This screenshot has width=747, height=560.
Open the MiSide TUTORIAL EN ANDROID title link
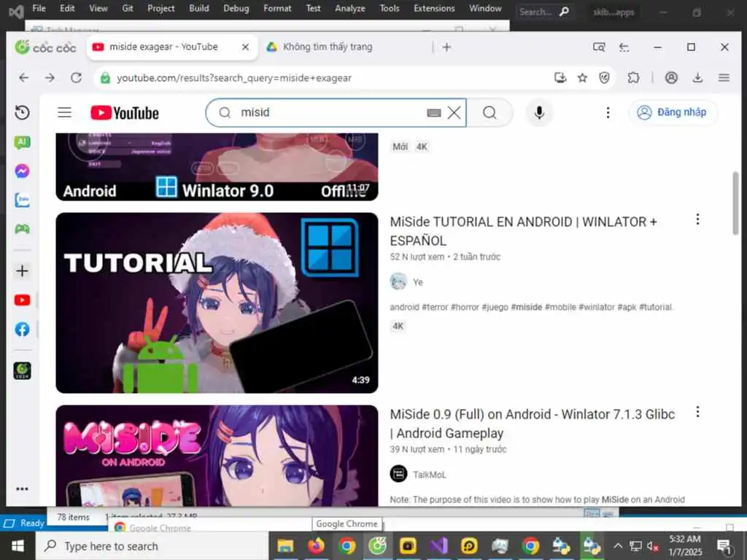(524, 231)
